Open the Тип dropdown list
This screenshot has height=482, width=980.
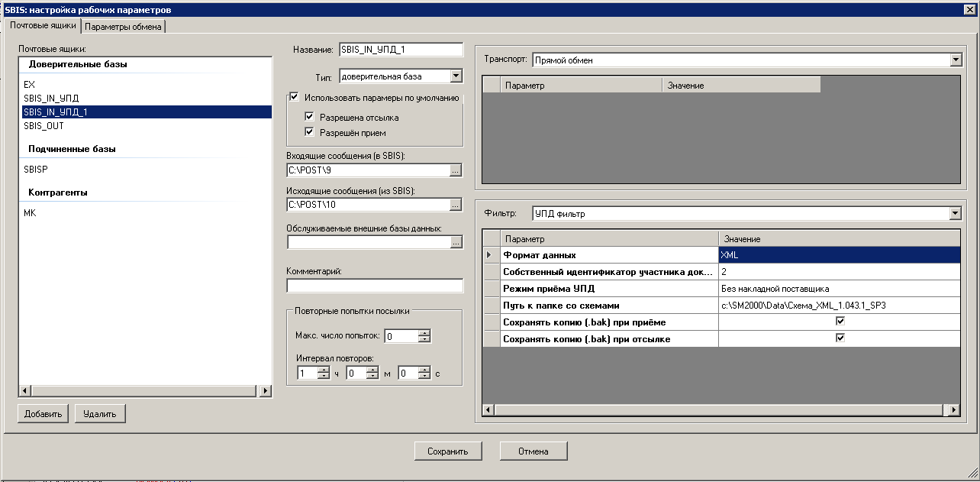456,76
